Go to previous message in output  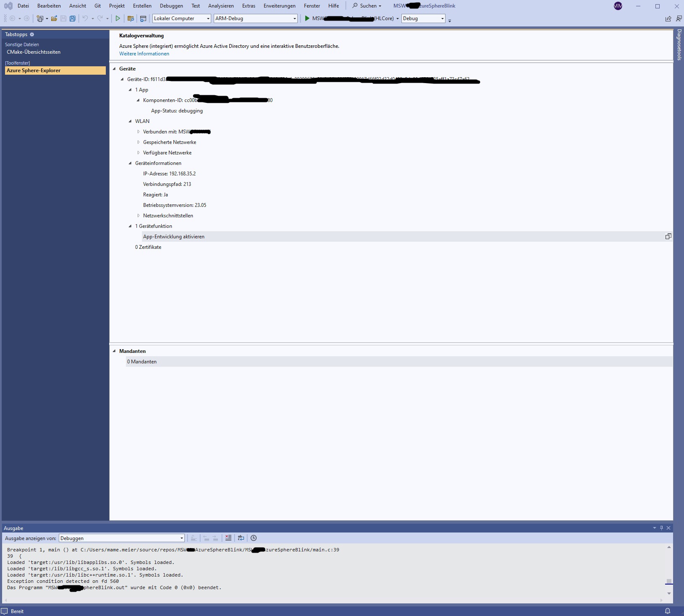[206, 538]
